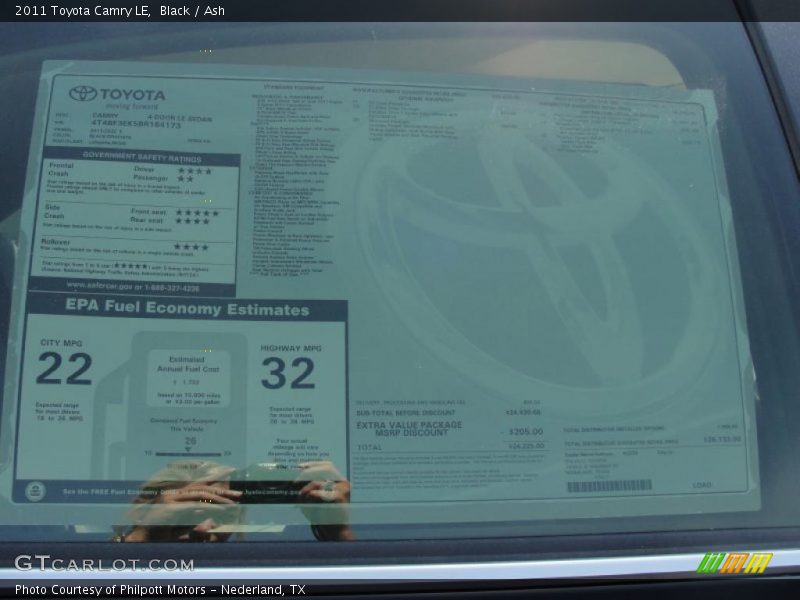Click the Highway MPG 32 value
The height and width of the screenshot is (600, 800).
pos(288,374)
